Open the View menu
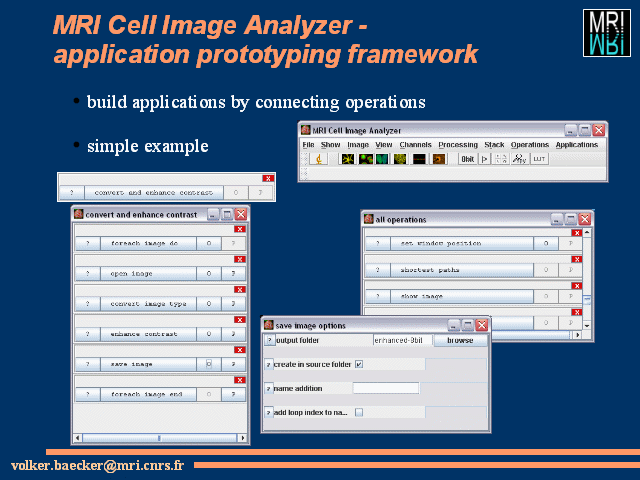Screen dimensions: 640x480 [x=384, y=145]
